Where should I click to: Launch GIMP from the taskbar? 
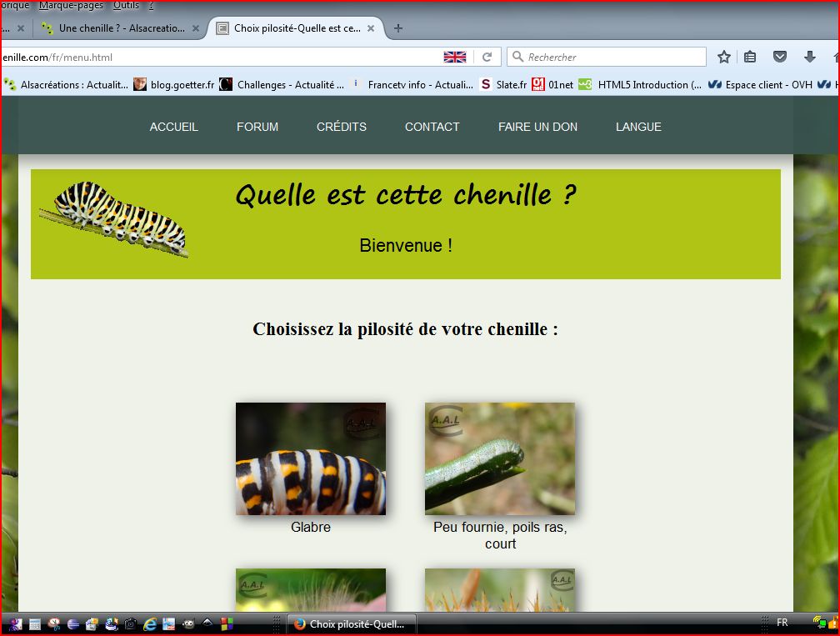tap(188, 623)
